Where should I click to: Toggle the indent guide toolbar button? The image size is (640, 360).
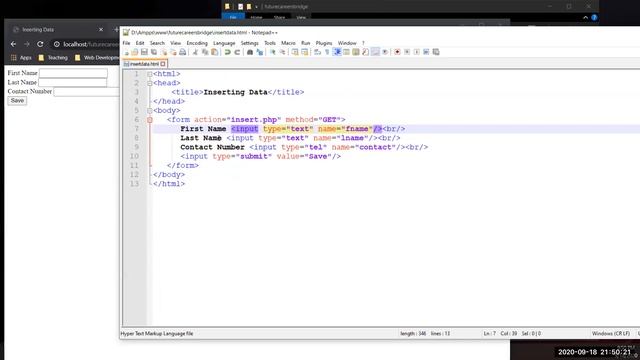tap(337, 52)
